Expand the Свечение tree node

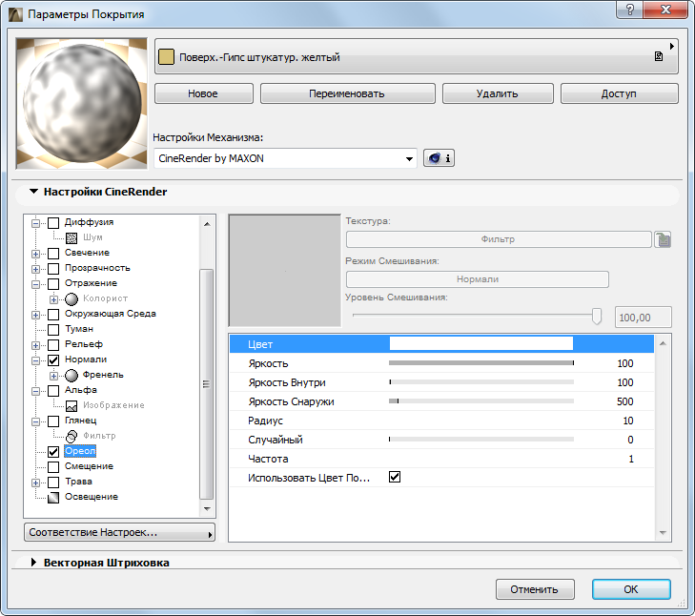[35, 254]
